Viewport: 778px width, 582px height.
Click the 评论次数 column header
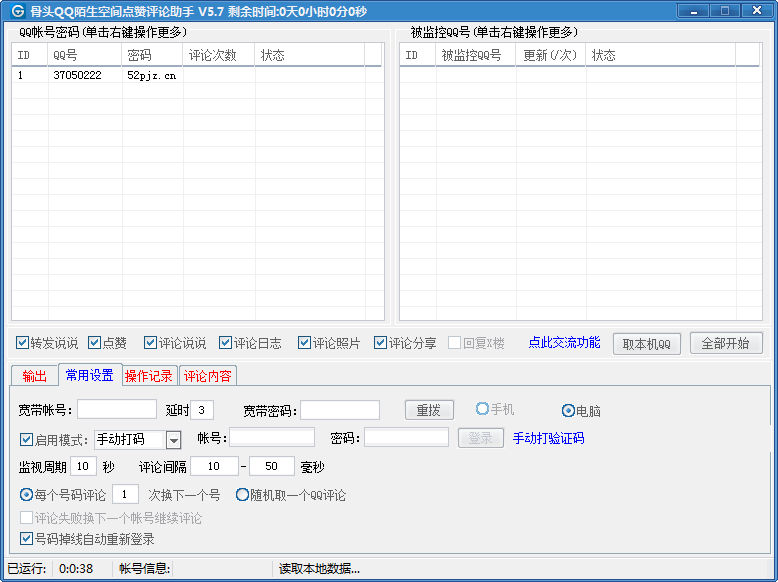pos(218,55)
